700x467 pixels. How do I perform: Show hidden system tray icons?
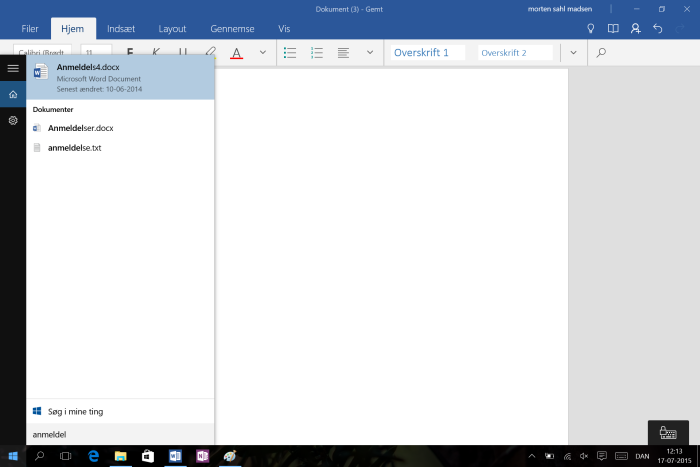click(532, 456)
